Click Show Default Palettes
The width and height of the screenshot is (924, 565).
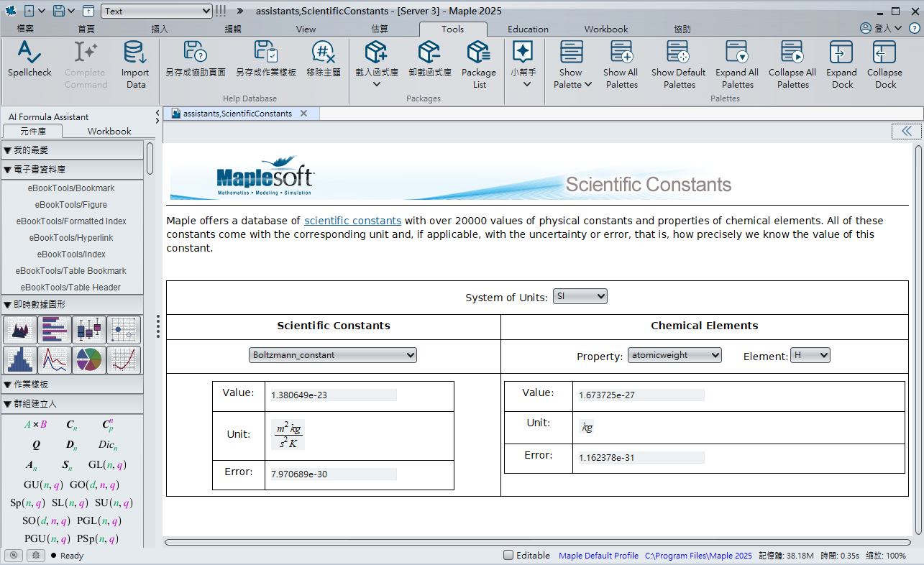point(679,65)
